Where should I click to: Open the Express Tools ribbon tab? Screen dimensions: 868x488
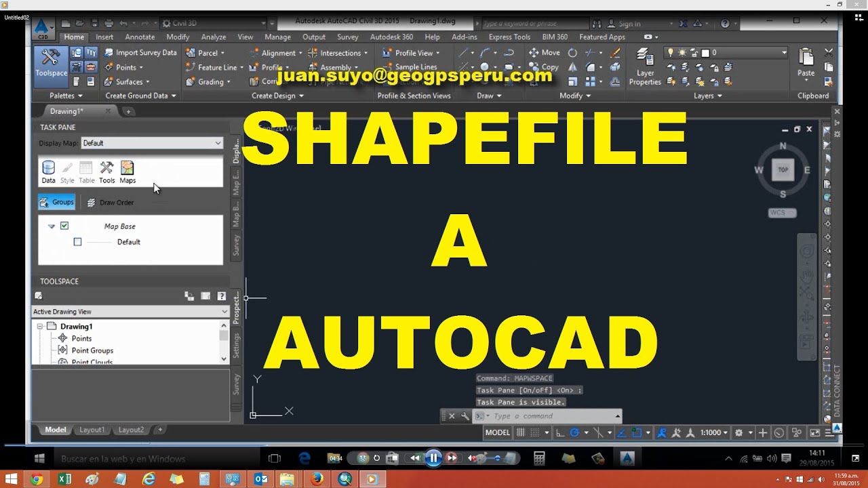(x=509, y=37)
